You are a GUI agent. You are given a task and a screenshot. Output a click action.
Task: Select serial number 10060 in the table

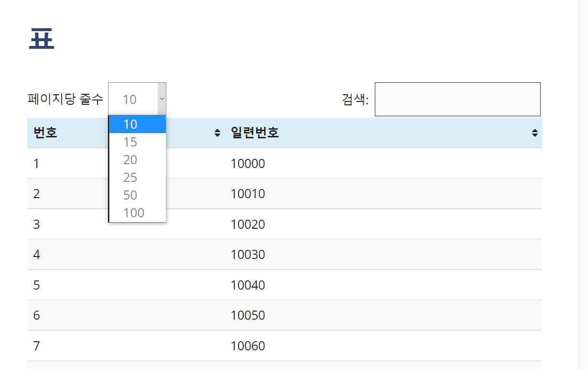249,346
